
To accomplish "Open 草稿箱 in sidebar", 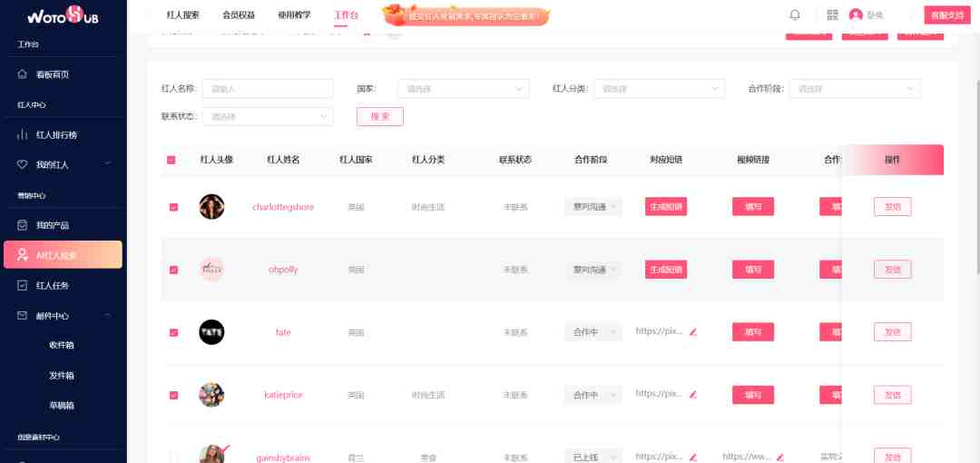I will tap(62, 406).
